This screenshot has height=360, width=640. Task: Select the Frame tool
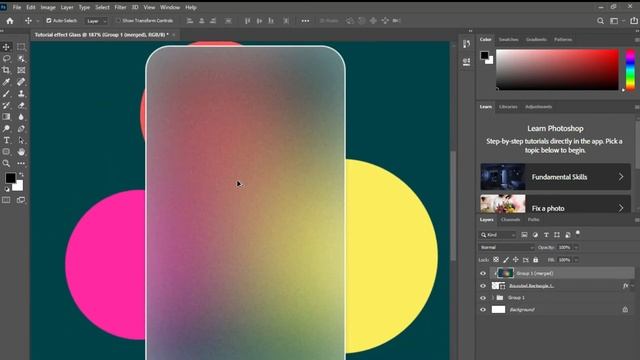pyautogui.click(x=21, y=70)
